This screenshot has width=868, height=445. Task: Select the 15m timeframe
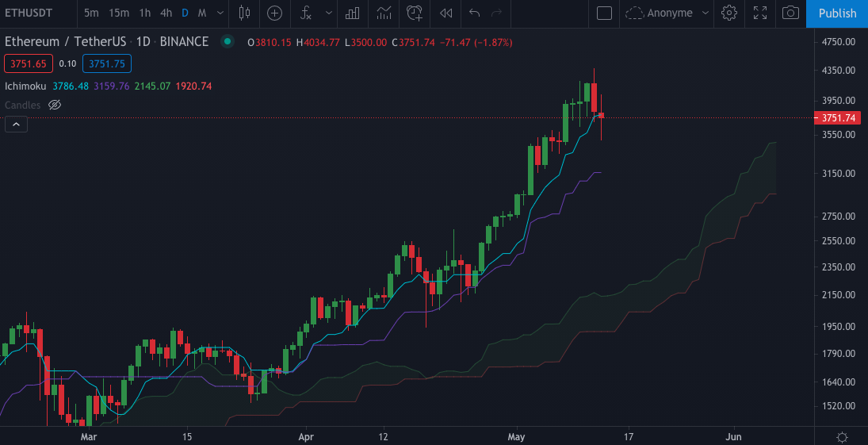[119, 13]
